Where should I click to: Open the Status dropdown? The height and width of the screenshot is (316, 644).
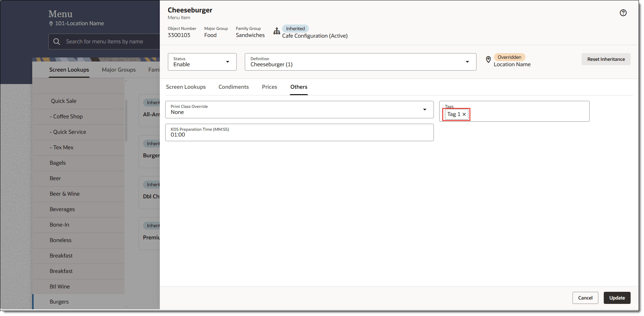click(x=202, y=62)
